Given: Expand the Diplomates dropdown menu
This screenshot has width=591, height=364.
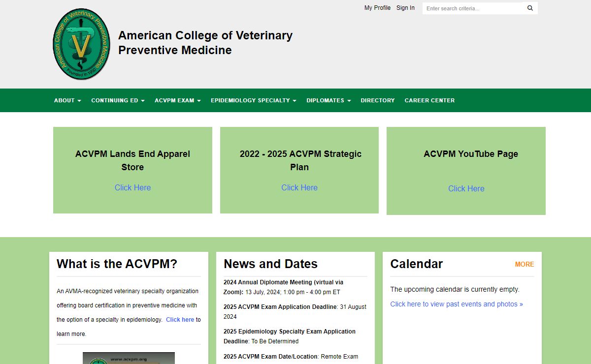Looking at the screenshot, I should pyautogui.click(x=328, y=100).
